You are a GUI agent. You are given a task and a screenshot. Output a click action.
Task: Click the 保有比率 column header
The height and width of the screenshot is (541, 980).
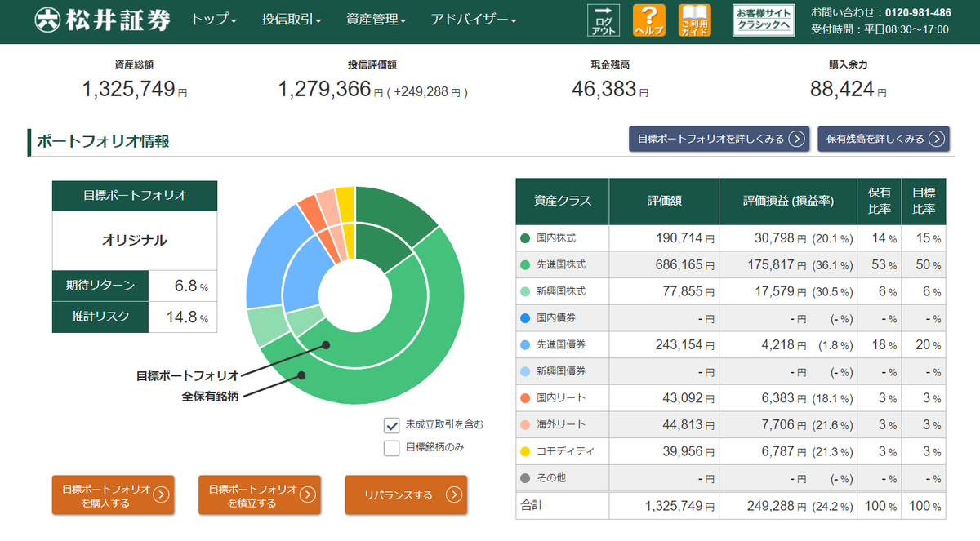point(880,202)
